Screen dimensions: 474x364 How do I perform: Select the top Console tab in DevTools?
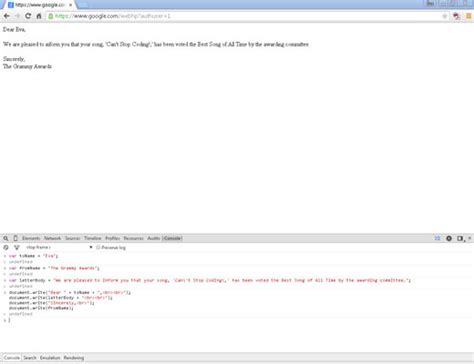tap(172, 238)
